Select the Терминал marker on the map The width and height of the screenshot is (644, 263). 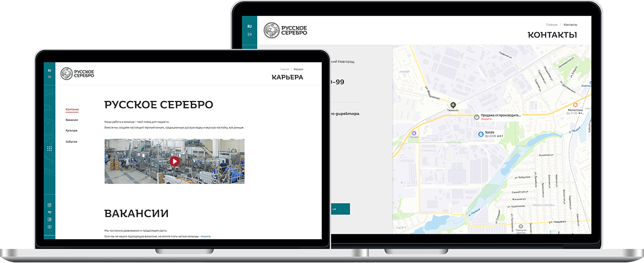click(453, 105)
